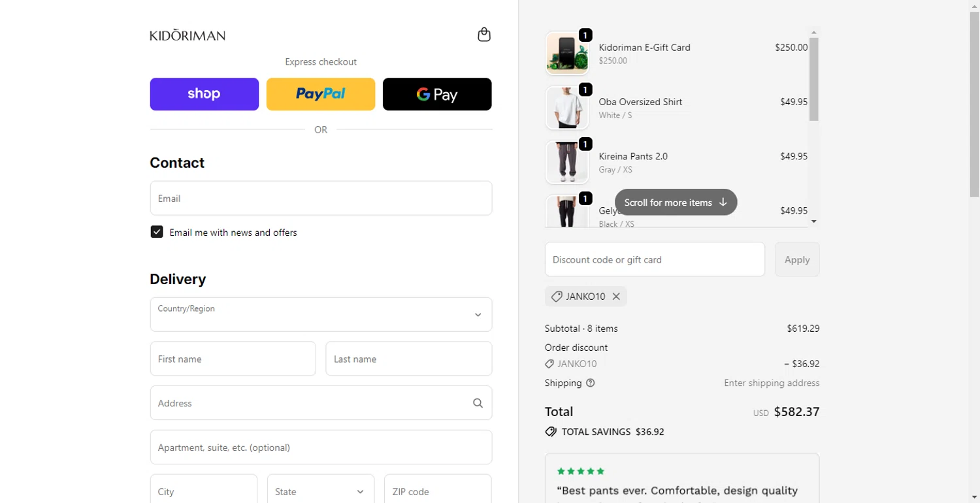Uncheck Email me with news and offers

(157, 232)
